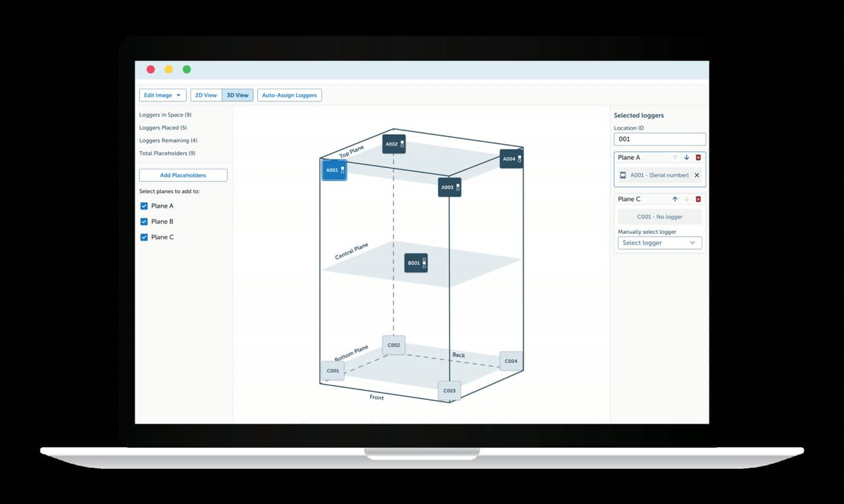
Task: Open the Select logger dropdown
Action: 659,242
